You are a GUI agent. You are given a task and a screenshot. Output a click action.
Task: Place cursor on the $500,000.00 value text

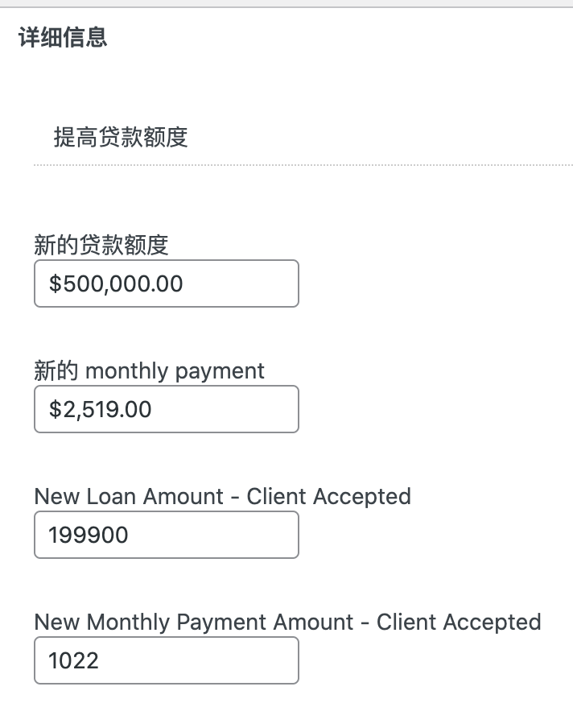[116, 283]
